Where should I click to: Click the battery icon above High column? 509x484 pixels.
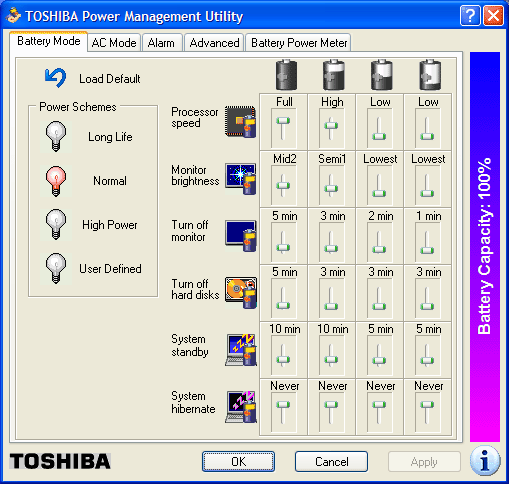pyautogui.click(x=333, y=75)
